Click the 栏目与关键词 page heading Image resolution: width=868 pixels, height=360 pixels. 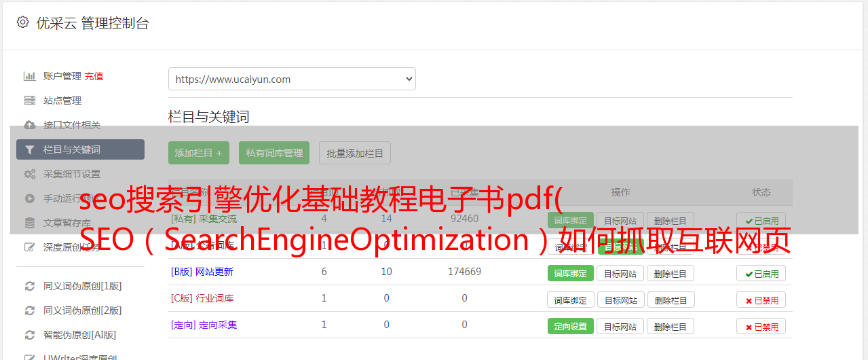tap(209, 117)
